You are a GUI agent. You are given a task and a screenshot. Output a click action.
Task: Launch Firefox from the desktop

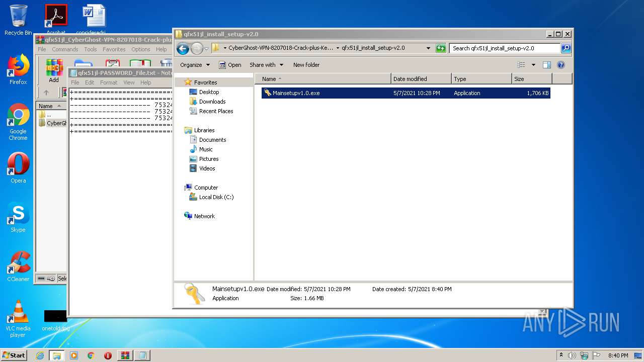coord(18,69)
